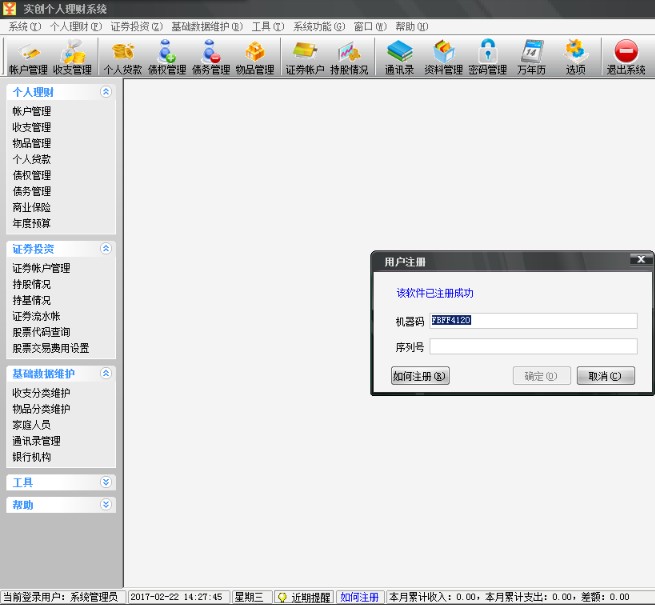This screenshot has width=655, height=605.
Task: Collapse the 证券投资 sidebar section
Action: [106, 248]
